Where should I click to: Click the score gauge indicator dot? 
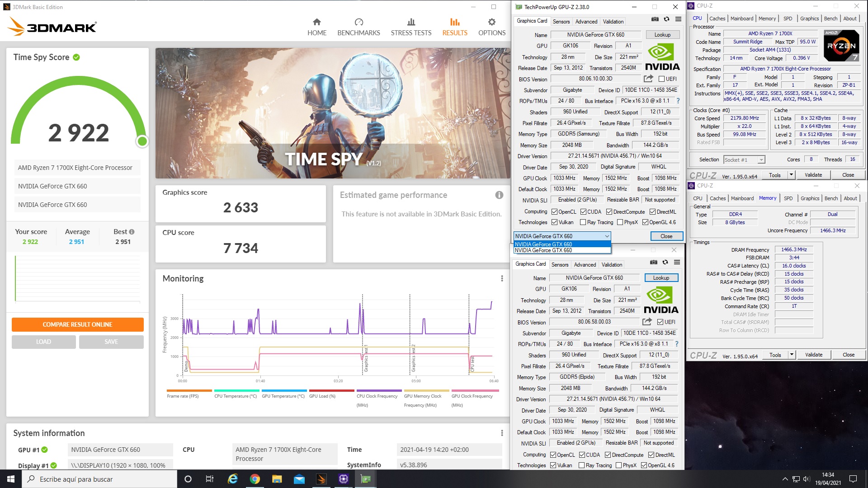[x=142, y=141]
